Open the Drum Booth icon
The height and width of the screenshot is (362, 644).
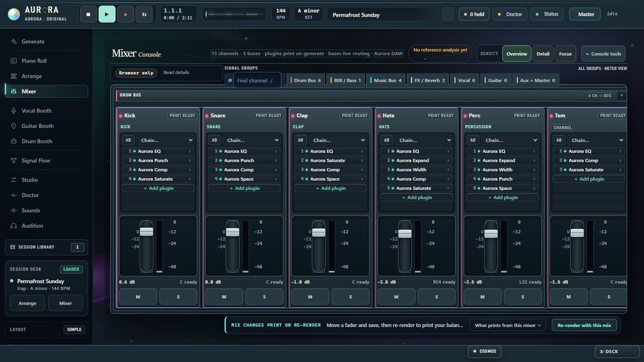[x=14, y=141]
